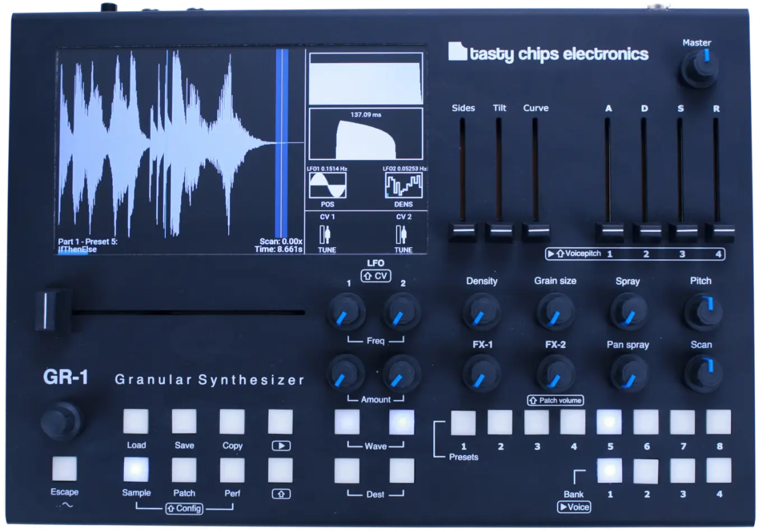Screen dimensions: 761x532
Task: Click the tasty chips electronics logo
Action: point(548,53)
